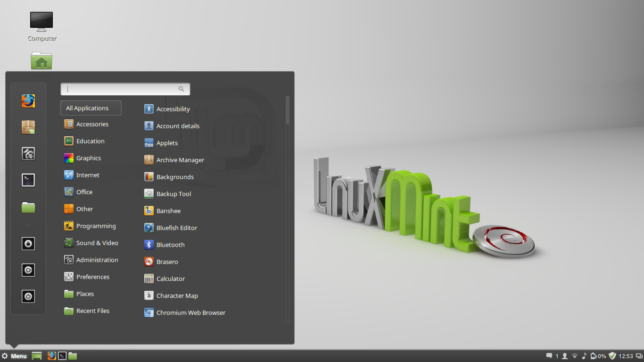Open the Administration category
Screen dimensions: 644x362
click(97, 260)
